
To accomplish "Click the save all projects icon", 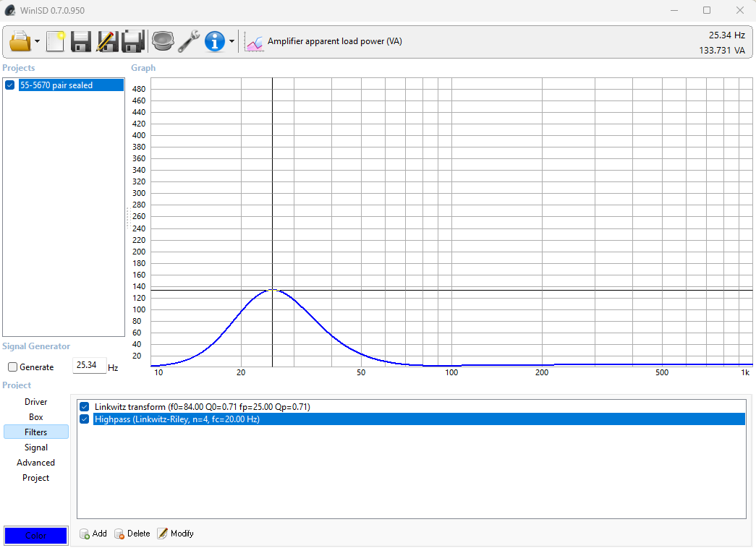I will [133, 41].
